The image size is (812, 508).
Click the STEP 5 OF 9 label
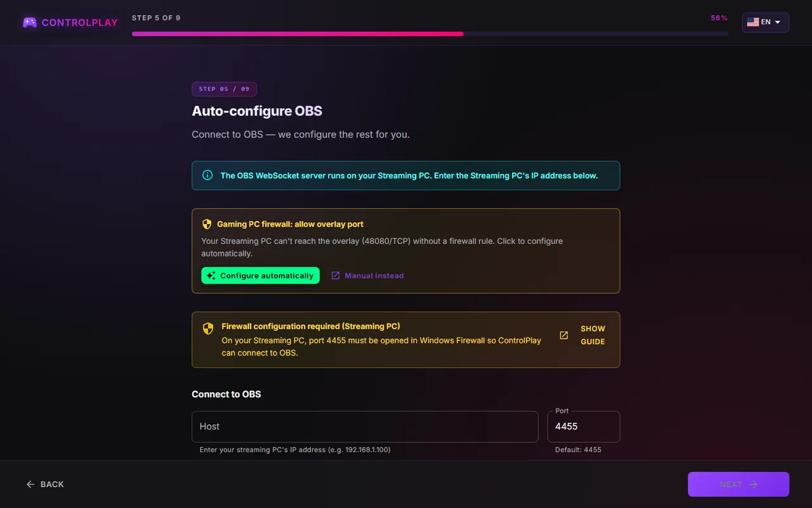[x=156, y=18]
